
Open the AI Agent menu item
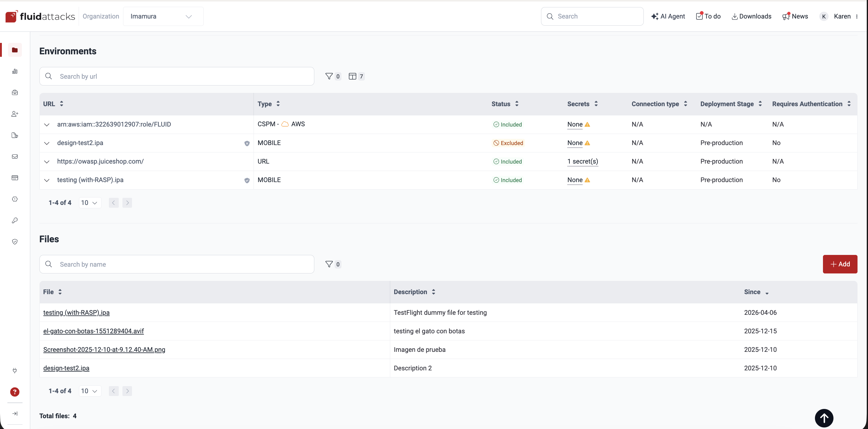click(668, 16)
